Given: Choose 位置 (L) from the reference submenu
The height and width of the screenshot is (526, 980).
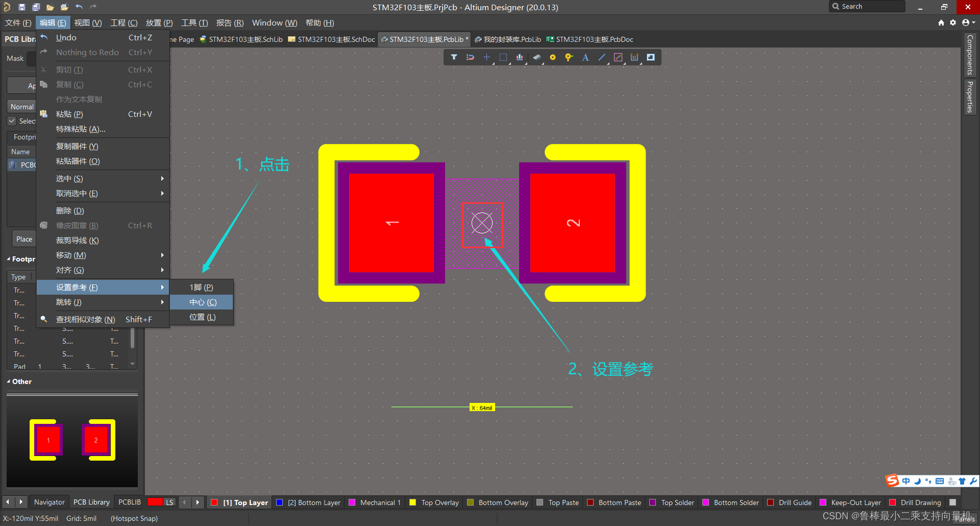Looking at the screenshot, I should pos(202,317).
